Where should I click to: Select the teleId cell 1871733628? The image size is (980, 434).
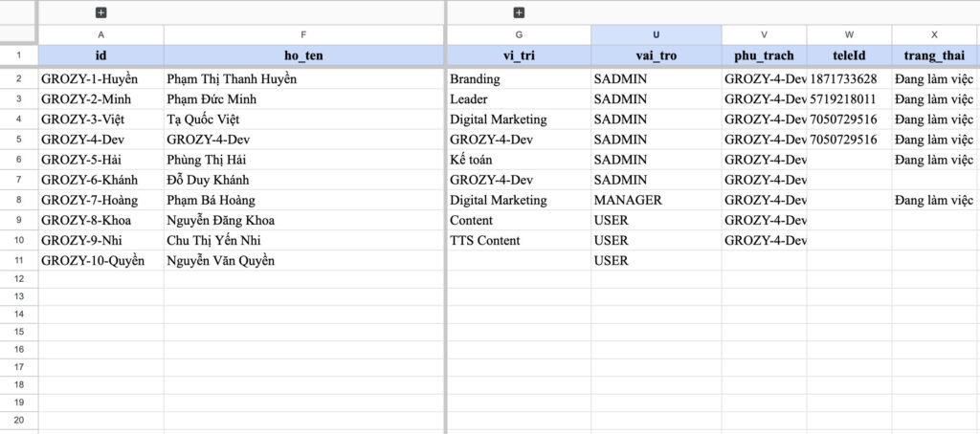(843, 79)
